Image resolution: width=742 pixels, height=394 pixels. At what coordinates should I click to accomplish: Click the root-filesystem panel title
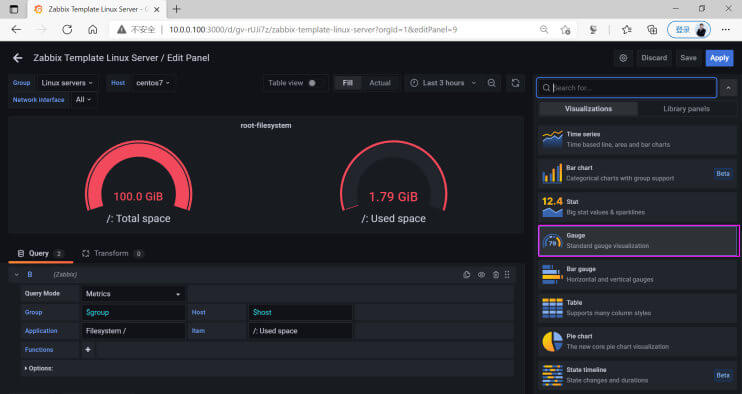[266, 125]
